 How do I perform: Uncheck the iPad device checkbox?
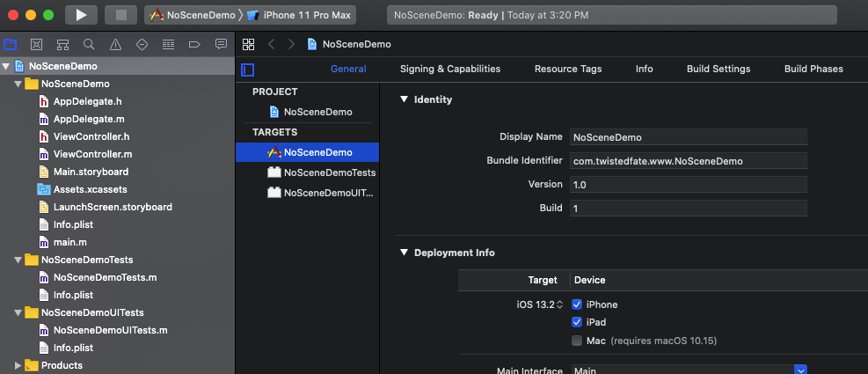[x=577, y=322]
